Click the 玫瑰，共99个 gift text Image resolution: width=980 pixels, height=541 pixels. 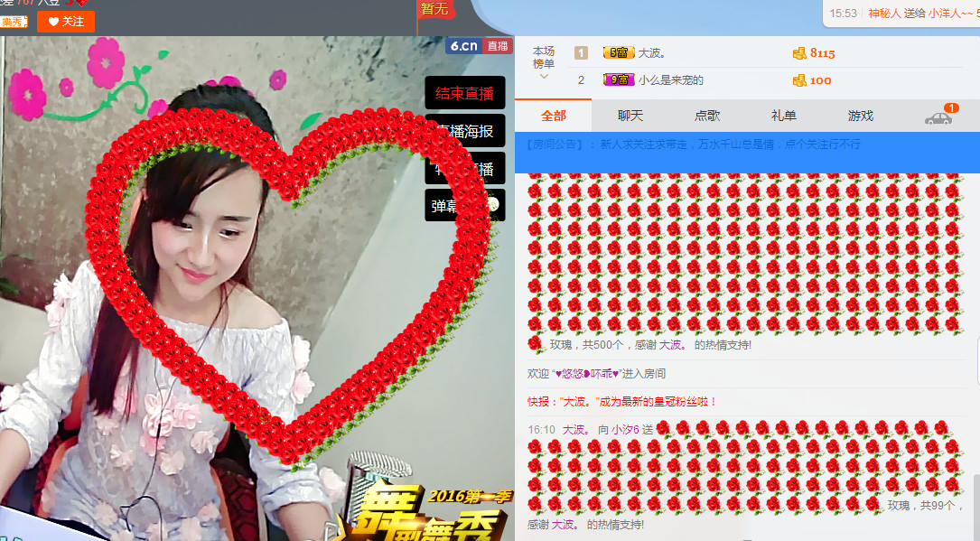(924, 505)
